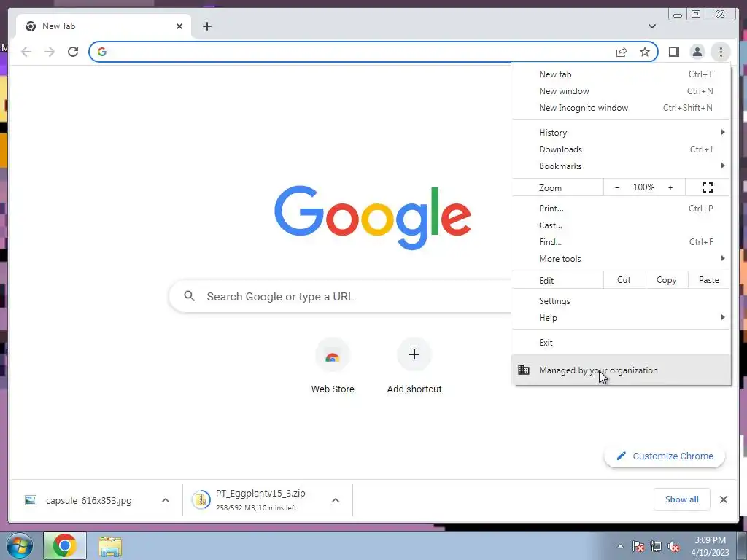
Task: Open Windows Explorer from taskbar
Action: (x=110, y=545)
